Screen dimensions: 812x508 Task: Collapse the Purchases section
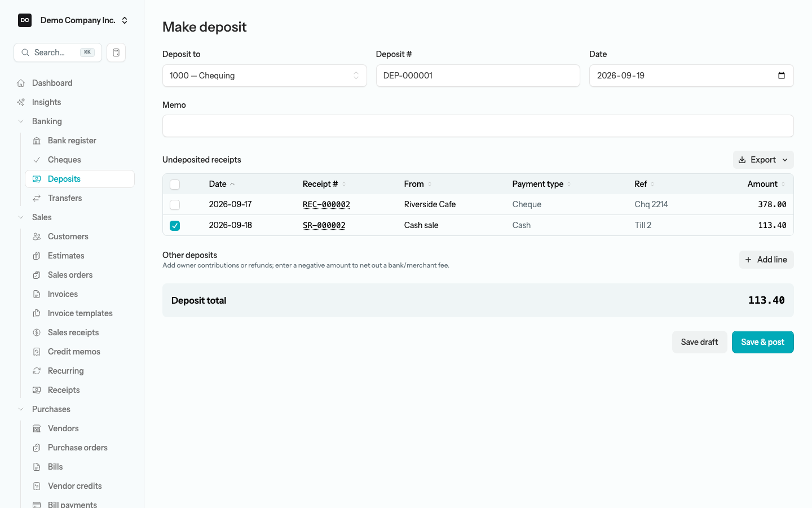(21, 409)
